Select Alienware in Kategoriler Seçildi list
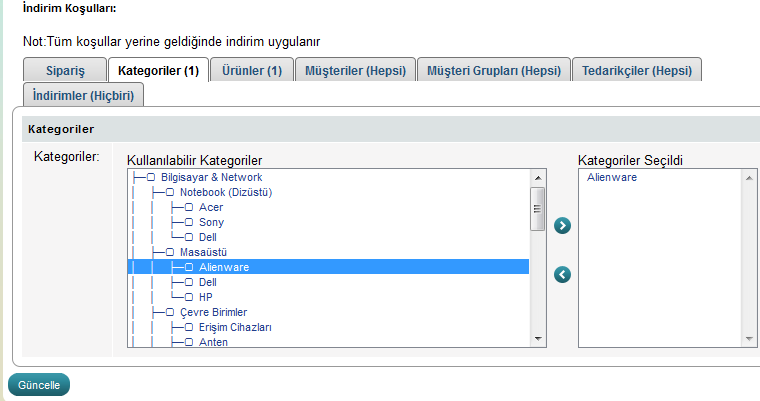The image size is (760, 401). tap(612, 177)
